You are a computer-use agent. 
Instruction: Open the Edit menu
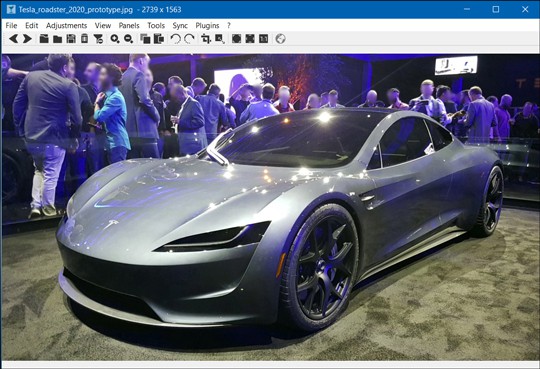click(x=32, y=25)
